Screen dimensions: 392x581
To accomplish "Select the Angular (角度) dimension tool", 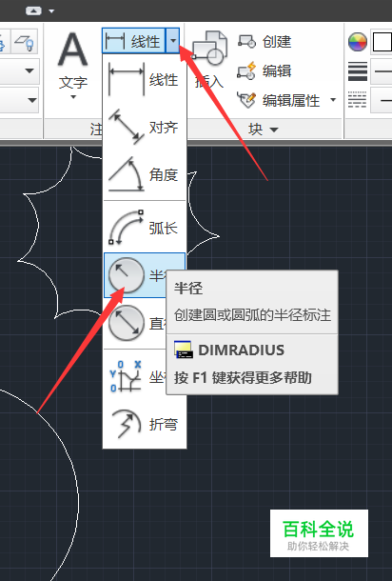I will [x=144, y=174].
